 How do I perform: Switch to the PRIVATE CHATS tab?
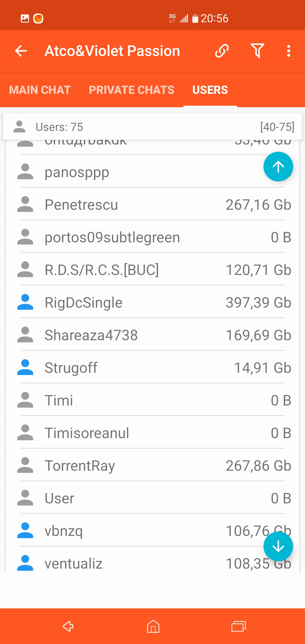pos(132,90)
